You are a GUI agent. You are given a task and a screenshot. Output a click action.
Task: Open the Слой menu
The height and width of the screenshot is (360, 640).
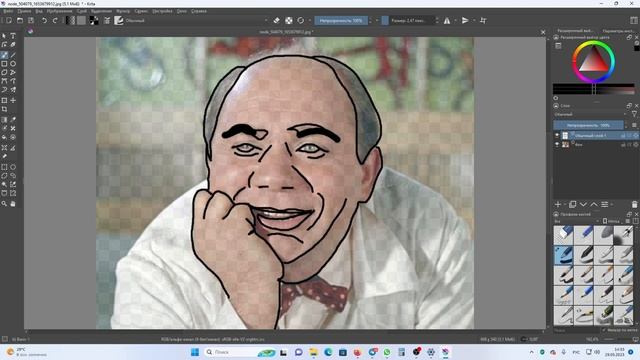coord(82,11)
